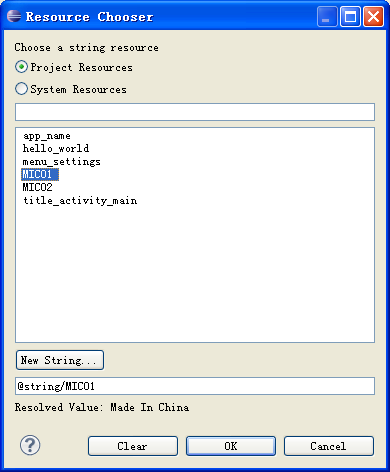Minimize the Resource Chooser window

[x=327, y=16]
